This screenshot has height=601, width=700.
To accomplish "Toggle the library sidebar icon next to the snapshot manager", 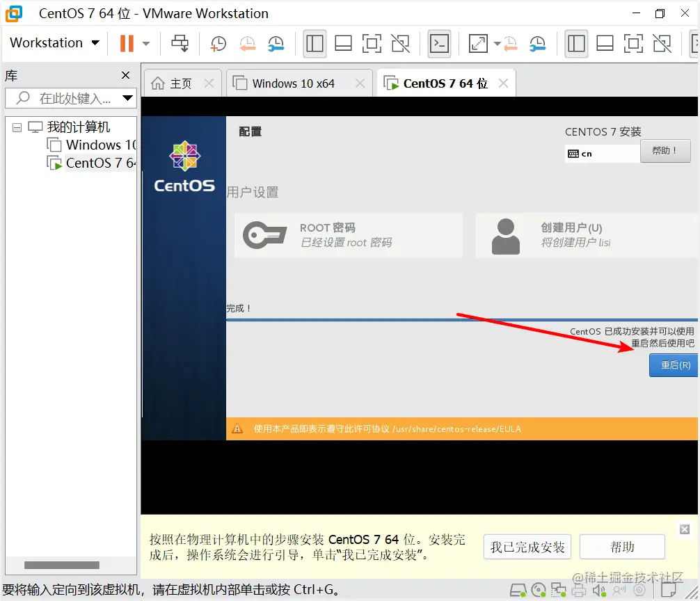I will pos(315,43).
